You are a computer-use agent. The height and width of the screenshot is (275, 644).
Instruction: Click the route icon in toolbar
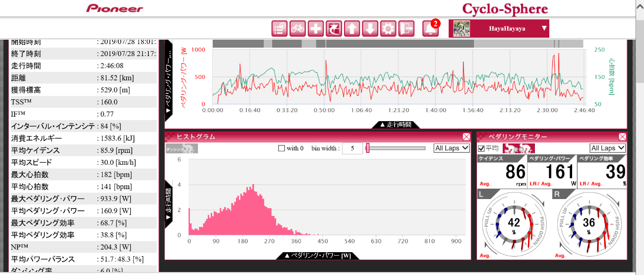coord(334,29)
